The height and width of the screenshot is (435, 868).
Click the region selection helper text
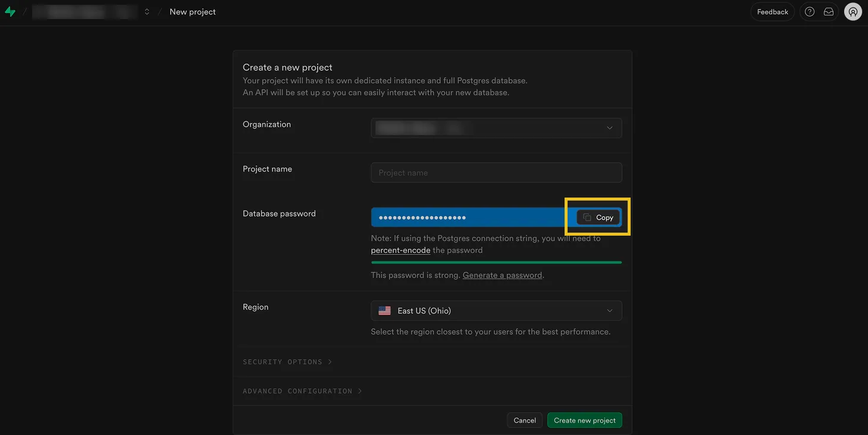point(490,331)
